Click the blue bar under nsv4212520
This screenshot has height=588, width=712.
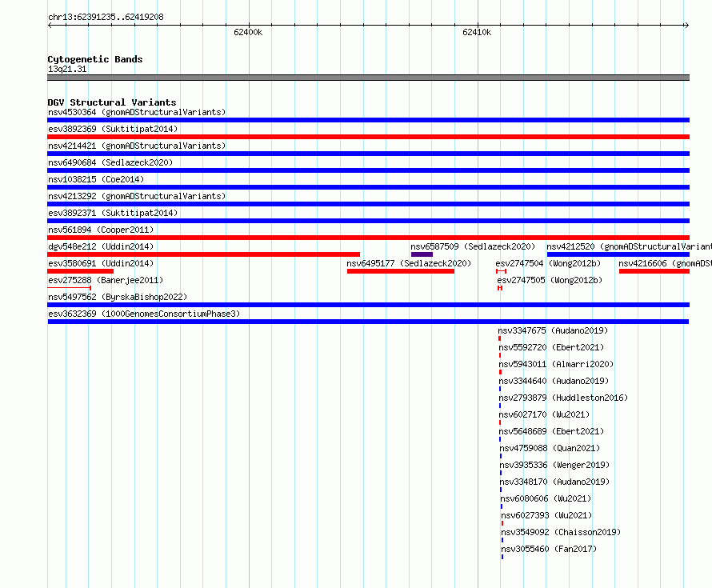coord(618,254)
